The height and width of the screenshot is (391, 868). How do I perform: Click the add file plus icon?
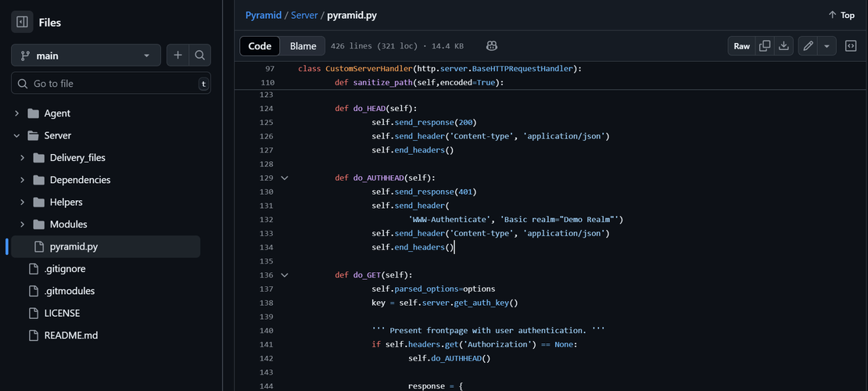tap(178, 56)
